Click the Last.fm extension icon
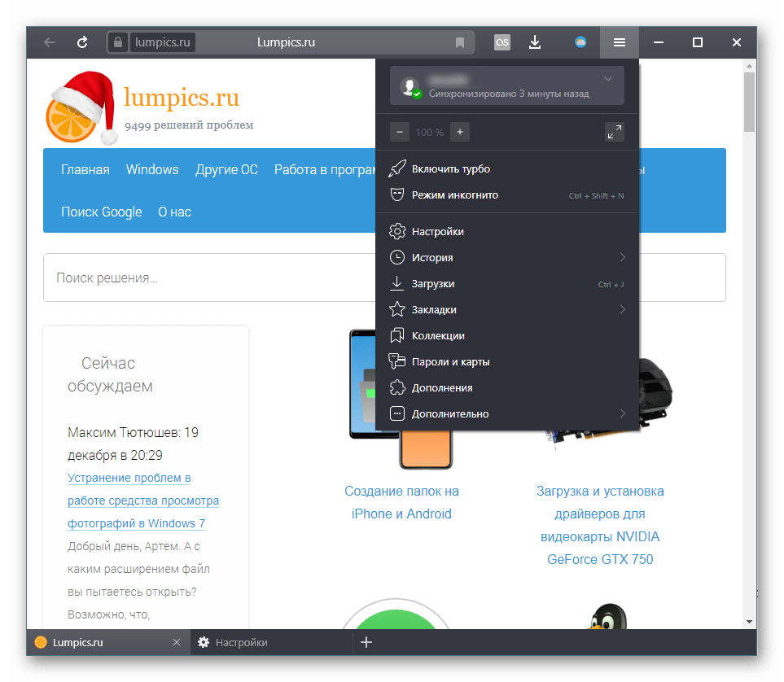 pyautogui.click(x=502, y=42)
